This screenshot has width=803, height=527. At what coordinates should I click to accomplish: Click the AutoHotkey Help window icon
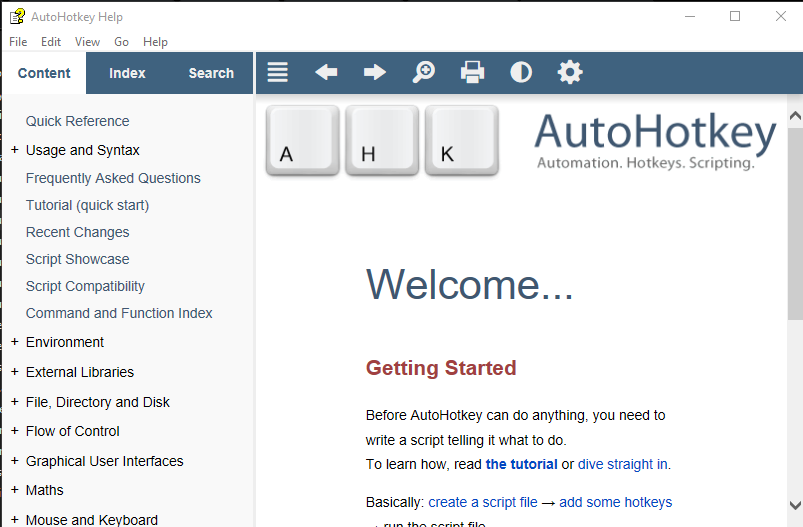(x=17, y=16)
